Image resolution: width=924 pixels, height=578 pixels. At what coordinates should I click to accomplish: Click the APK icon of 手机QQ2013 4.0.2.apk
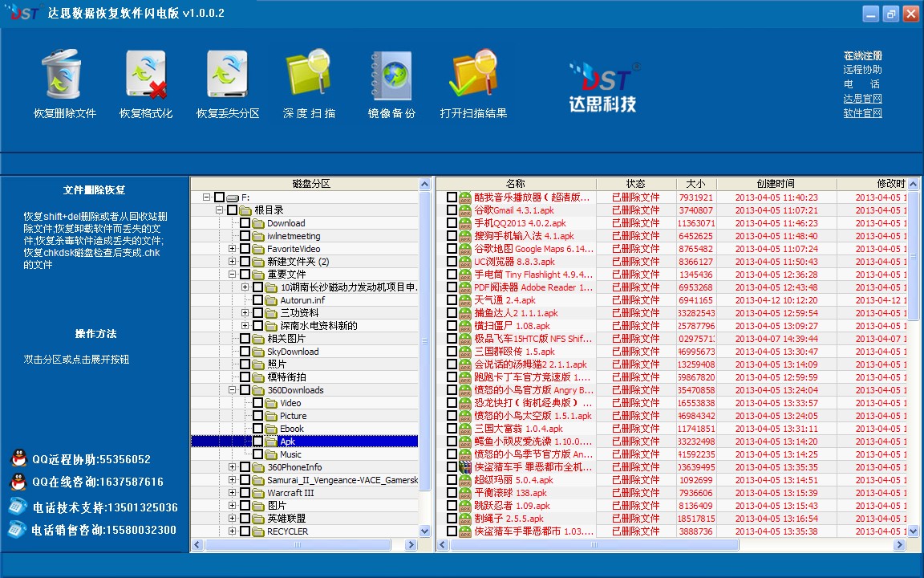tap(465, 223)
